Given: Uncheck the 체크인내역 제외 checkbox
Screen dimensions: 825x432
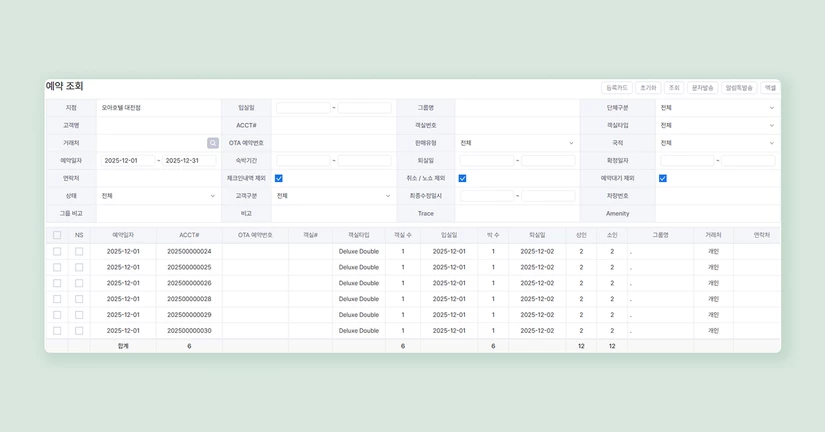Looking at the screenshot, I should point(279,178).
